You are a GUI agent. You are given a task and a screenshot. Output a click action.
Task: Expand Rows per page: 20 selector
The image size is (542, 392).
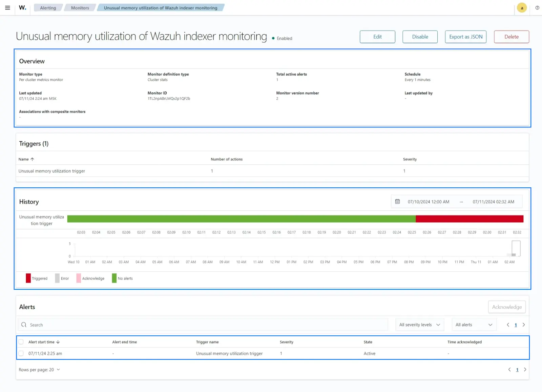pos(39,370)
